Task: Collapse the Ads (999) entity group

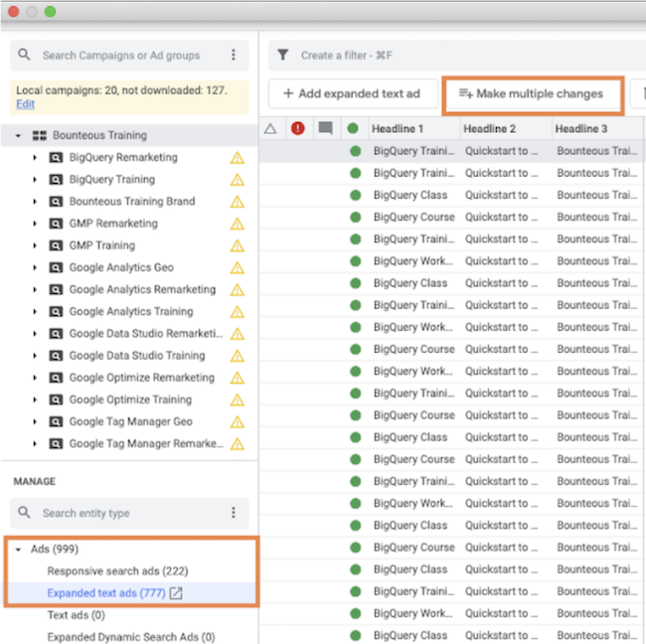Action: tap(18, 550)
